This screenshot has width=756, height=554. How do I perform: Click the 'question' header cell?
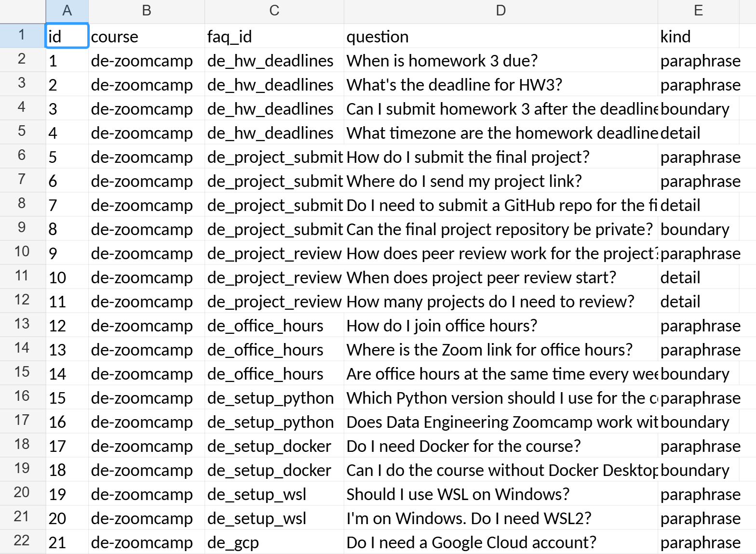501,36
